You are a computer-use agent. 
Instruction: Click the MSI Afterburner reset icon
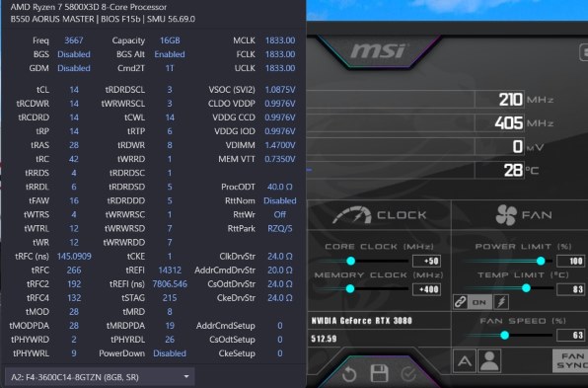pyautogui.click(x=349, y=374)
